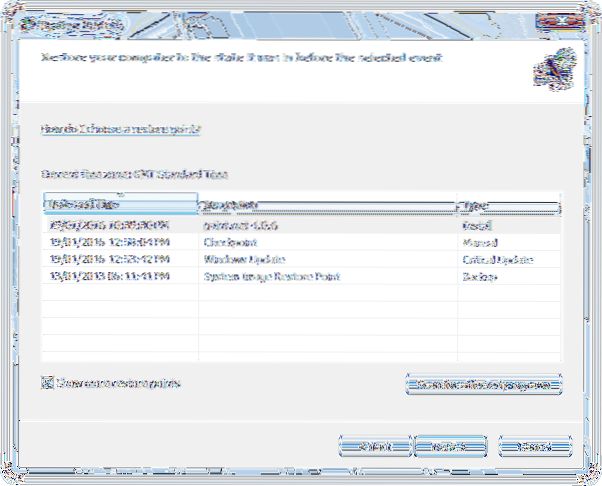Screen dimensions: 602x486
Task: Enable 'Show more restore points' checkbox
Action: pyautogui.click(x=48, y=382)
